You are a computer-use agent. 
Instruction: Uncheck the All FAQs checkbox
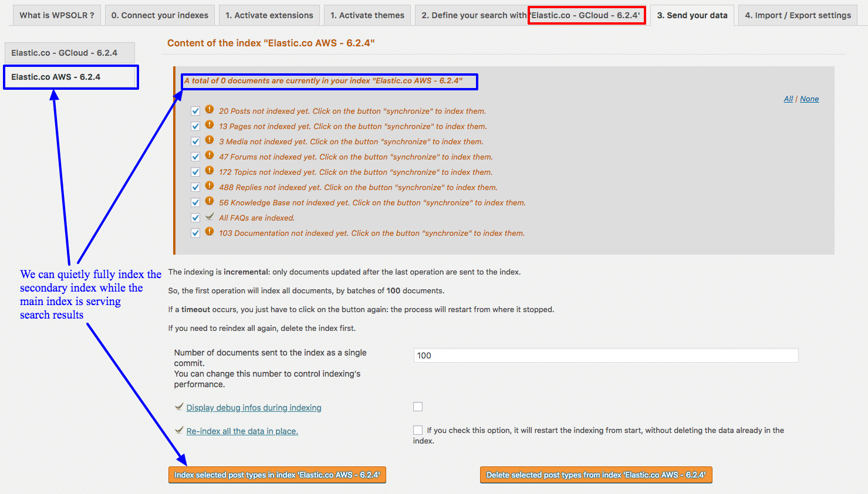(195, 218)
